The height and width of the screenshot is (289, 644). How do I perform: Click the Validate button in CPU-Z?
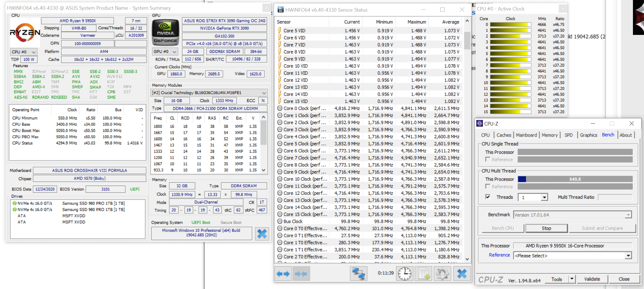tap(592, 279)
